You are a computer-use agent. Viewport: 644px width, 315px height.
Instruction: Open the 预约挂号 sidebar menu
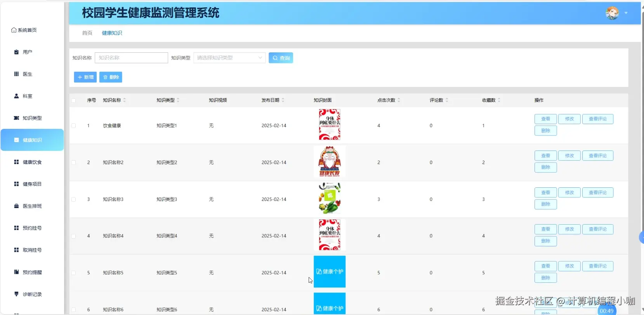(x=32, y=228)
